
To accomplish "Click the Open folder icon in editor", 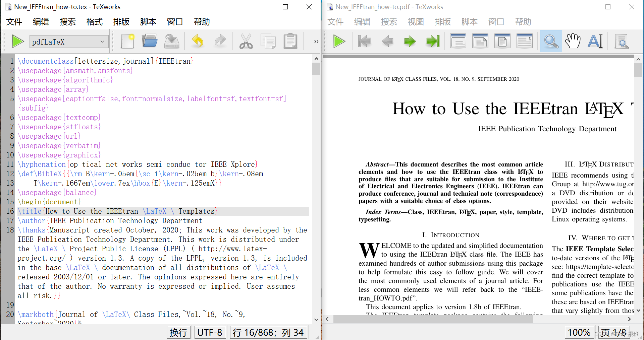I will pyautogui.click(x=150, y=41).
